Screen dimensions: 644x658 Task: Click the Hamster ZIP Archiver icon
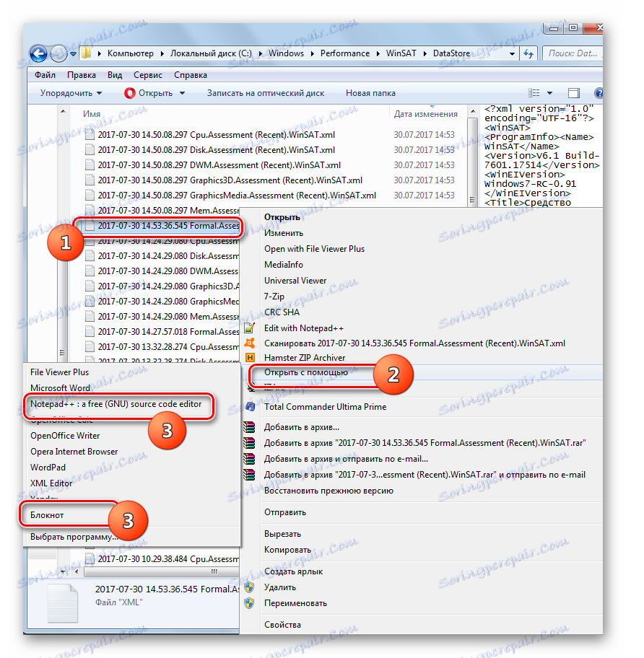(249, 358)
